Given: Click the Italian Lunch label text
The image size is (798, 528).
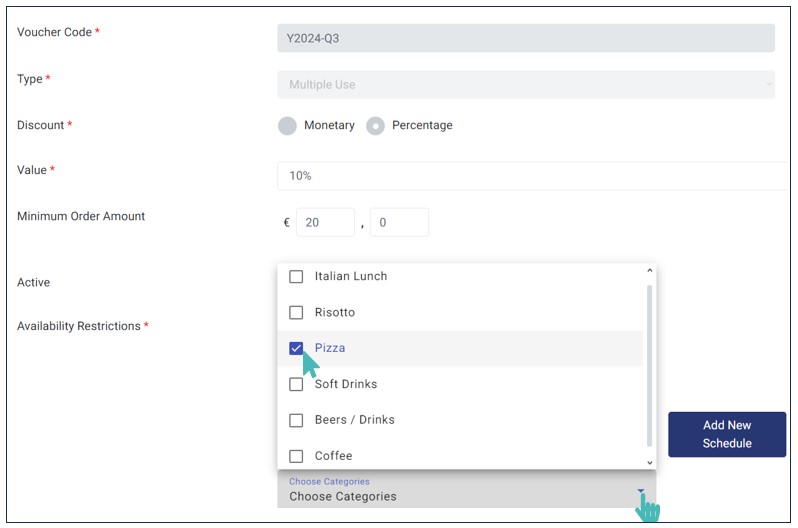Looking at the screenshot, I should [351, 276].
